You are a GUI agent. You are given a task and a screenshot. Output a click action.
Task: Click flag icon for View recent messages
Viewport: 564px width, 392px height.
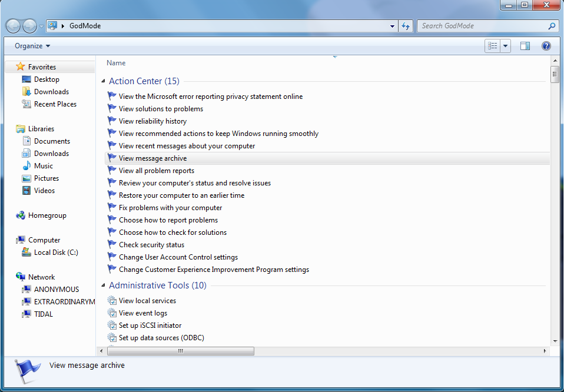click(112, 145)
